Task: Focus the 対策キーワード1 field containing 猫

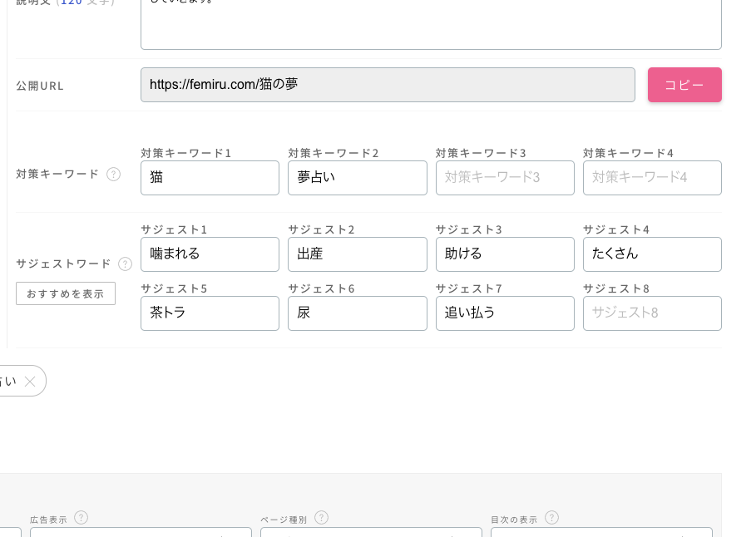Action: pyautogui.click(x=210, y=178)
